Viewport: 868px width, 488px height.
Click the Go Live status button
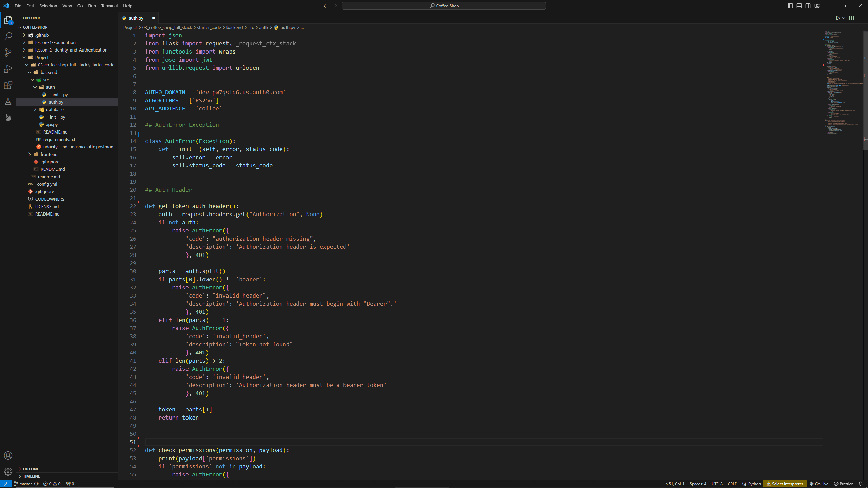819,484
